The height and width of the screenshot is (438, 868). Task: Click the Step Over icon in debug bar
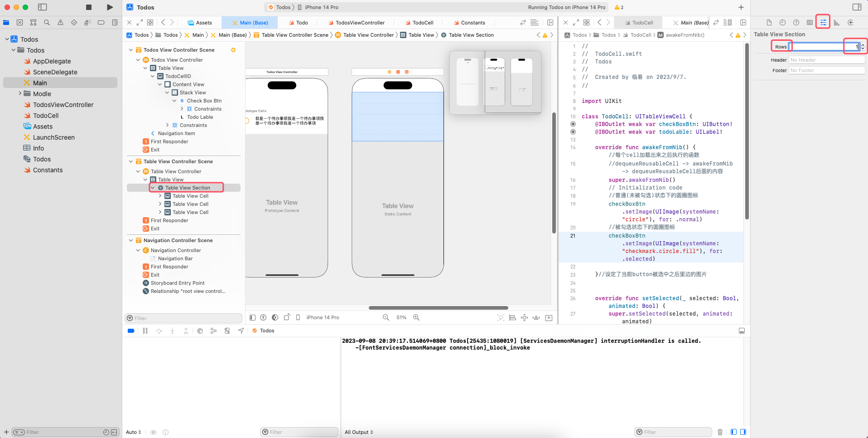click(x=159, y=331)
